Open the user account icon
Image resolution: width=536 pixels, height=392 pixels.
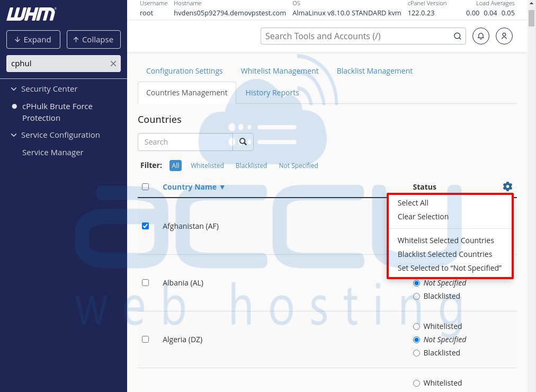(504, 36)
